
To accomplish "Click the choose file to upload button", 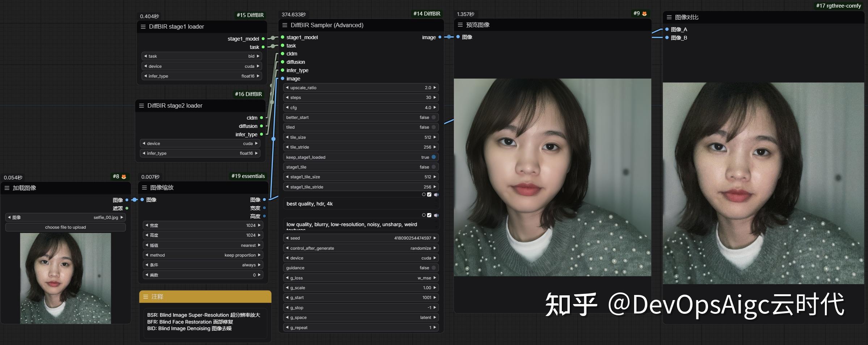I will click(65, 227).
